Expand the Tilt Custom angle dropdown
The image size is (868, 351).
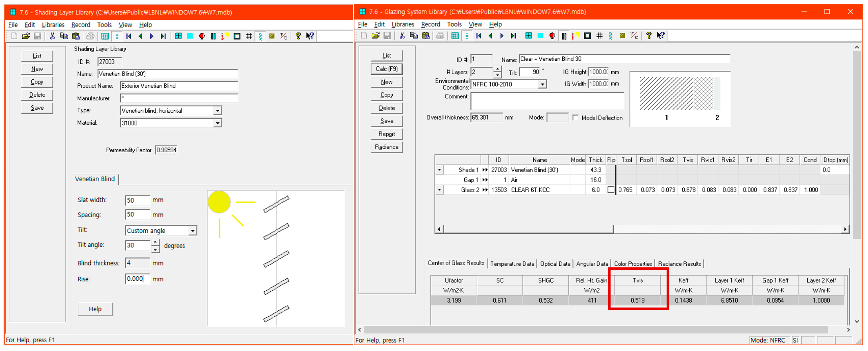click(192, 231)
